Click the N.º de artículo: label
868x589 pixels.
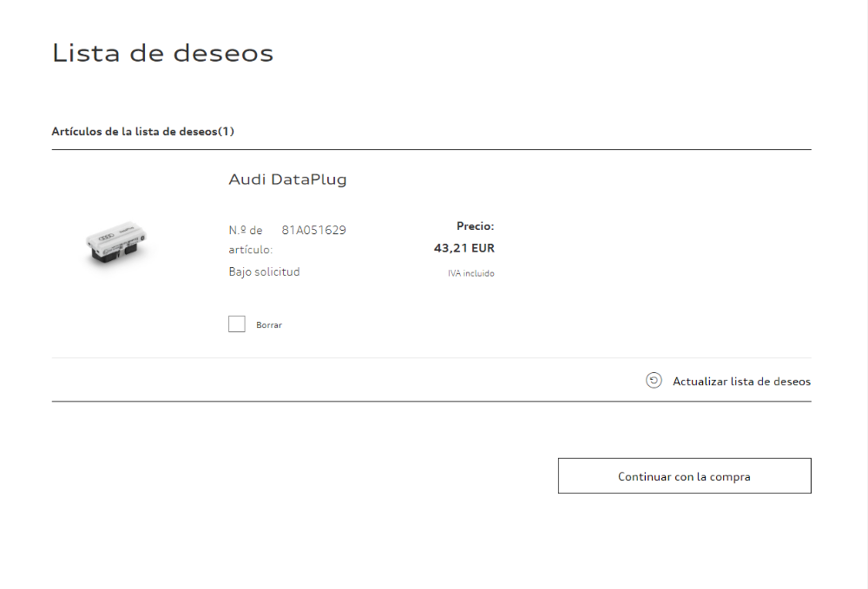tap(251, 239)
